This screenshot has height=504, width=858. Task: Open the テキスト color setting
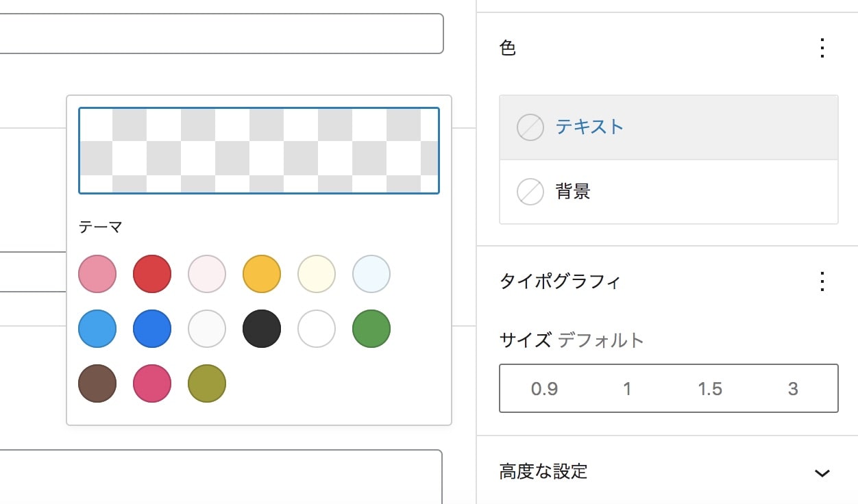589,127
